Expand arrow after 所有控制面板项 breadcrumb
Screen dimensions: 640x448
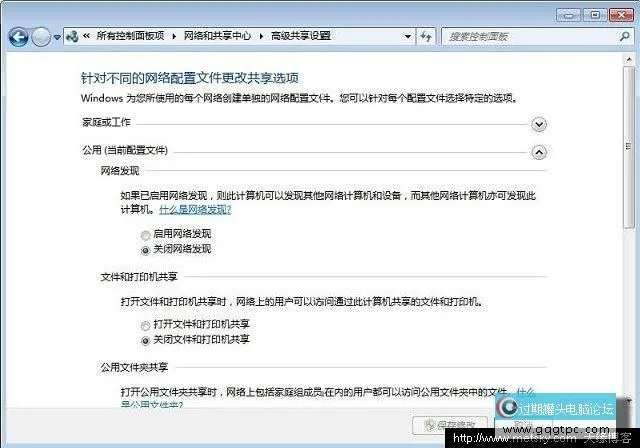tap(174, 36)
